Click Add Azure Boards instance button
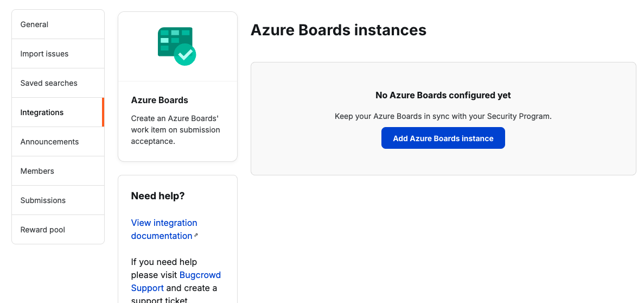 (x=443, y=138)
